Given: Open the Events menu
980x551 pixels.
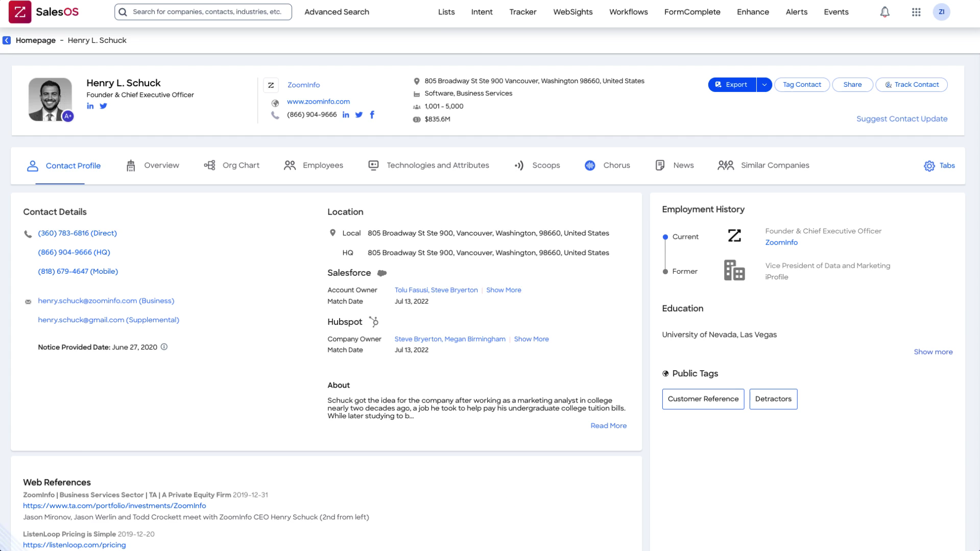Looking at the screenshot, I should click(836, 12).
